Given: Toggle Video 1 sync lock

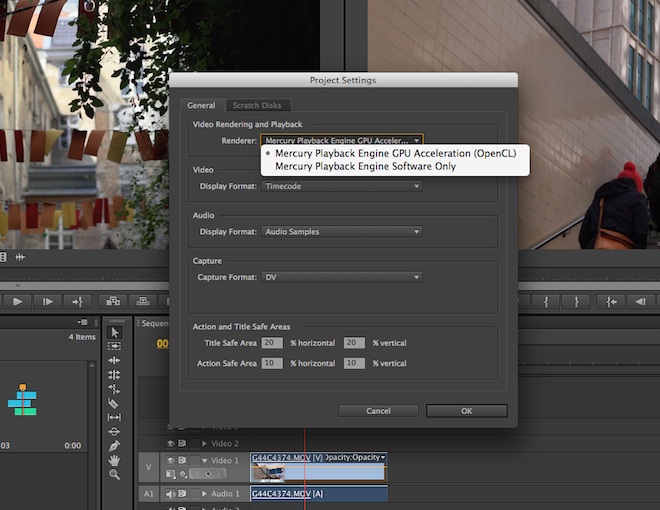Looking at the screenshot, I should (x=182, y=460).
